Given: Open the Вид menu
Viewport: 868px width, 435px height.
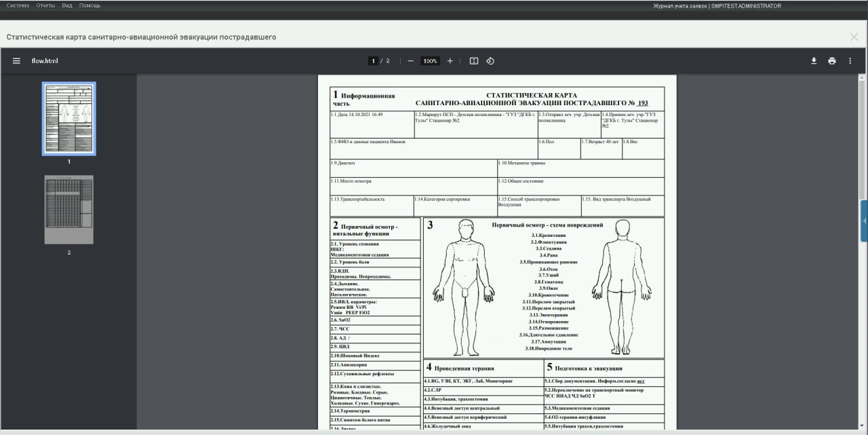Looking at the screenshot, I should click(x=67, y=5).
